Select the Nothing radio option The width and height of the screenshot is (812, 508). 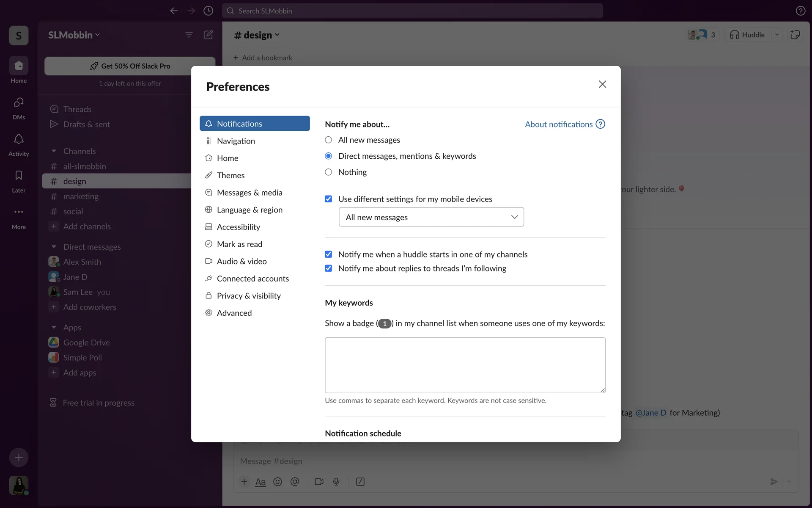pyautogui.click(x=328, y=172)
